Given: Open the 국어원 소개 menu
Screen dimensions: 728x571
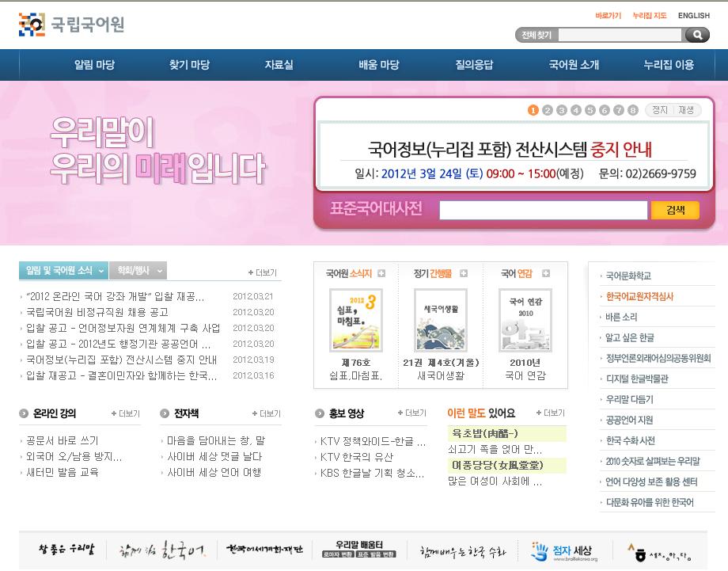Looking at the screenshot, I should [574, 65].
